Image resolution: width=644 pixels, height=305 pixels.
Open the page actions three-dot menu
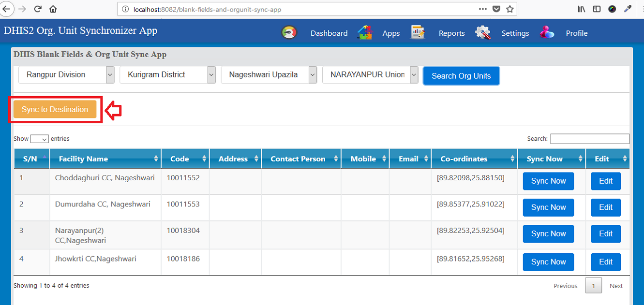point(483,9)
